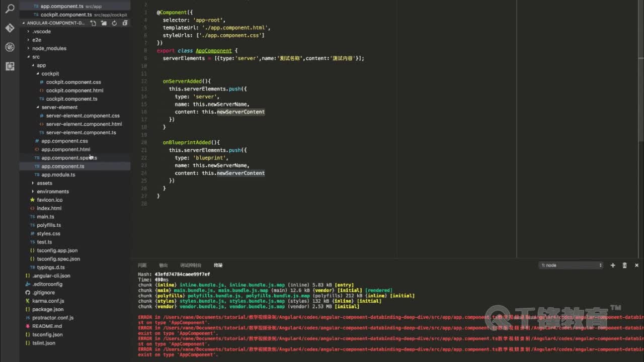Open the terminal selector '1: node' dropdown
Screen dimensions: 644x362
571,265
